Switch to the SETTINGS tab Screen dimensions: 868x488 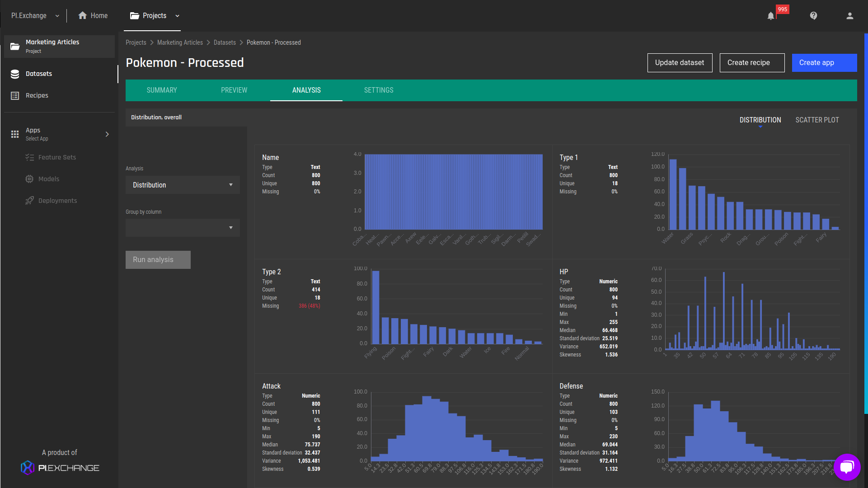tap(379, 90)
